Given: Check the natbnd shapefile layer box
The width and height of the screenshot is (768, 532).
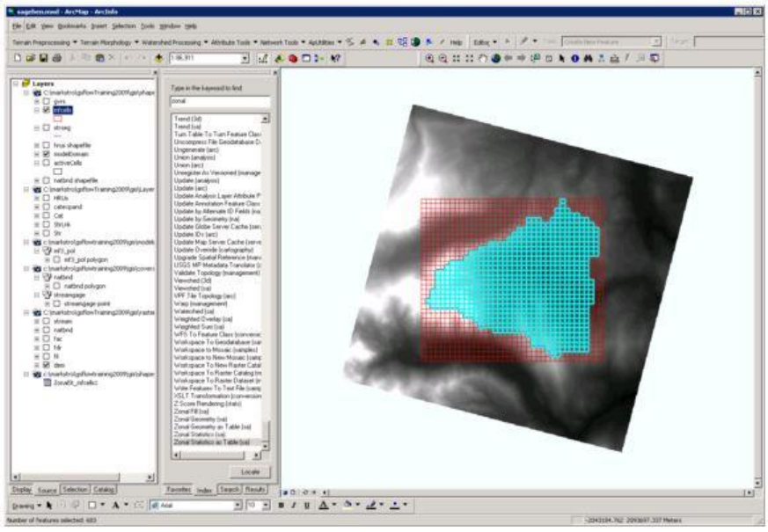Looking at the screenshot, I should point(47,180).
